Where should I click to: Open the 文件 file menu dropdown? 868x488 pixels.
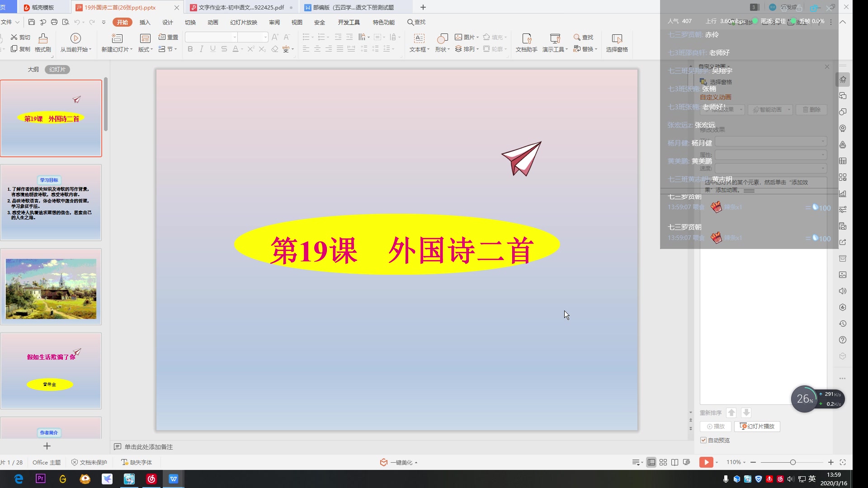pyautogui.click(x=10, y=22)
